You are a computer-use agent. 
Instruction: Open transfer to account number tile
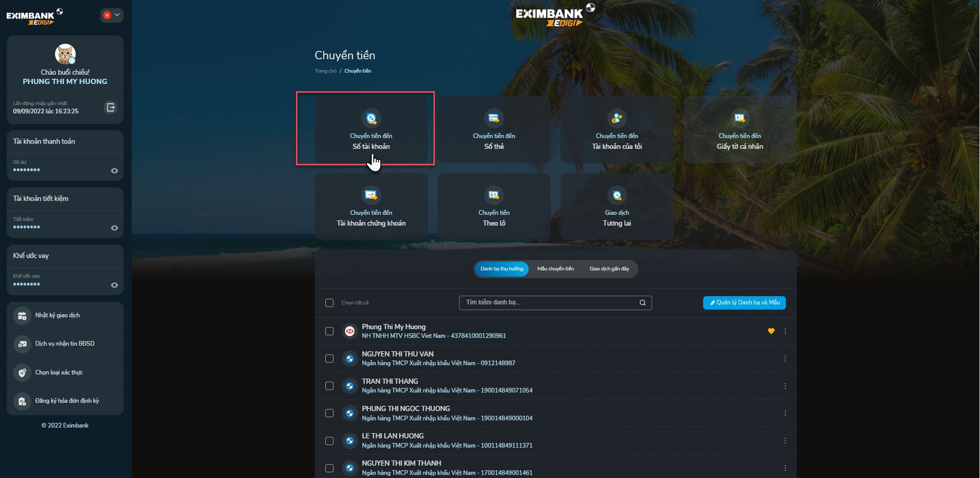point(371,129)
